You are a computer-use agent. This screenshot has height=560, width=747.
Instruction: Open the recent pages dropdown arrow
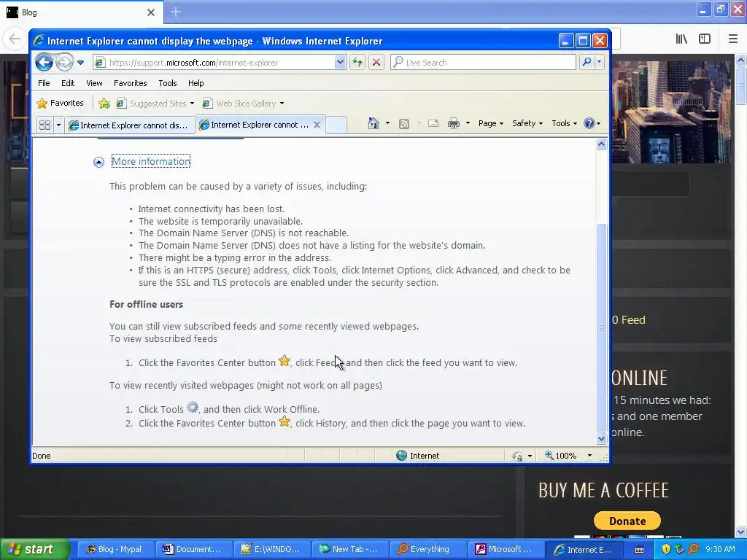click(x=80, y=63)
